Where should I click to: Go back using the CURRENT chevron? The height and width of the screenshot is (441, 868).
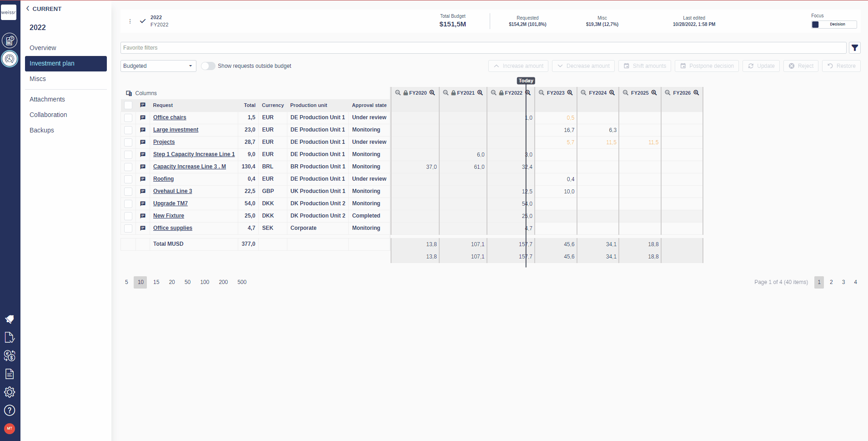tap(28, 9)
